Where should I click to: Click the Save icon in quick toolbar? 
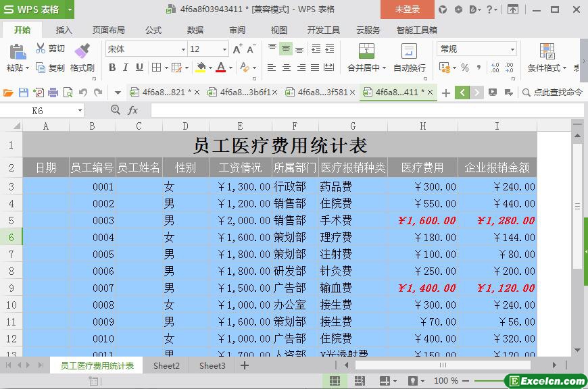(x=24, y=93)
